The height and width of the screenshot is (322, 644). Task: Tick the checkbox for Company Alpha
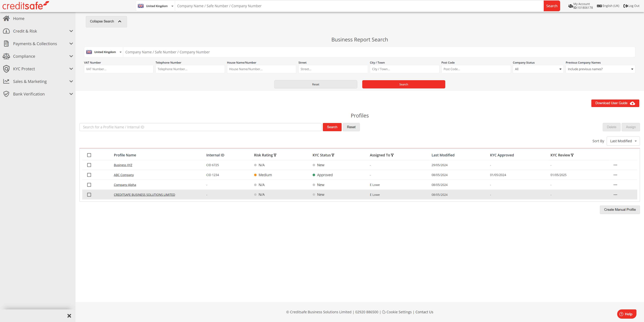pos(89,185)
